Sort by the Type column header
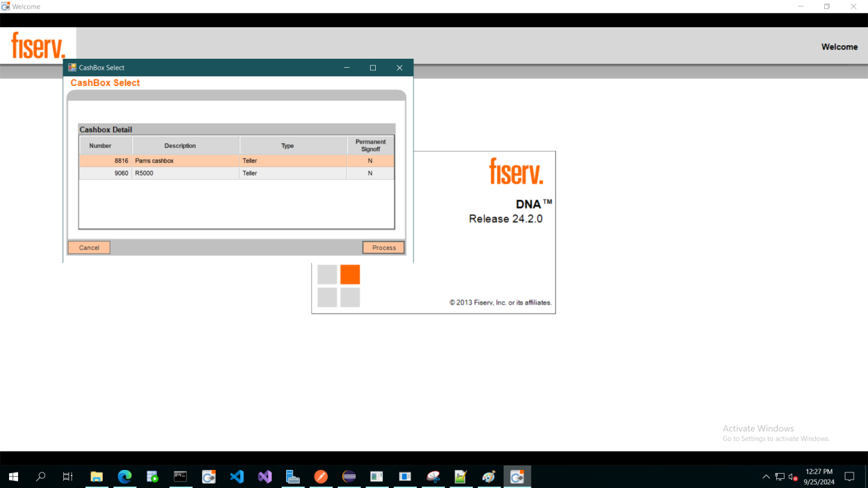868x488 pixels. click(x=293, y=145)
